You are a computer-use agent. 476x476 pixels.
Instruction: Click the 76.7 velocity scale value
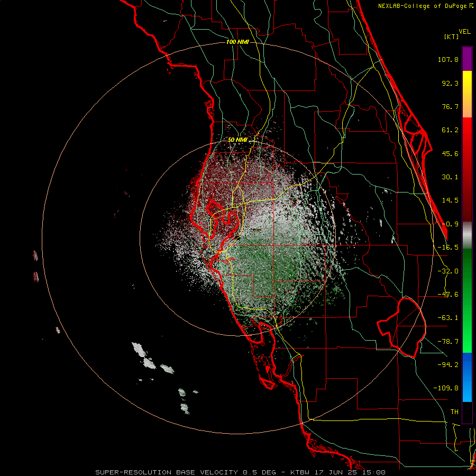point(450,106)
